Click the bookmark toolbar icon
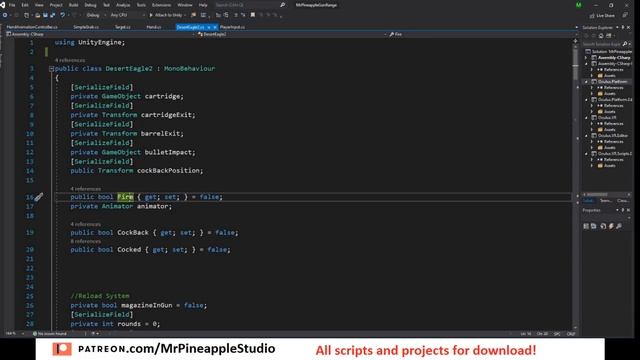640x360 pixels. click(x=253, y=15)
